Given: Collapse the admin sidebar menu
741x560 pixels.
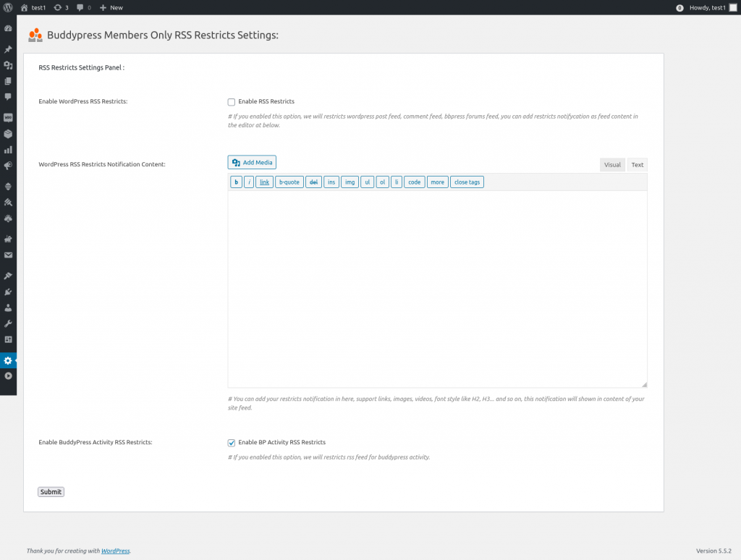Looking at the screenshot, I should tap(8, 376).
